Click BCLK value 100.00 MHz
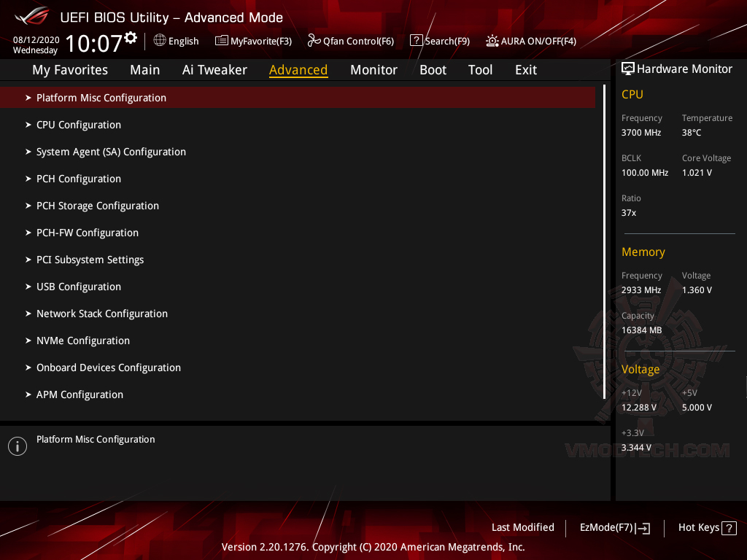 [x=645, y=173]
